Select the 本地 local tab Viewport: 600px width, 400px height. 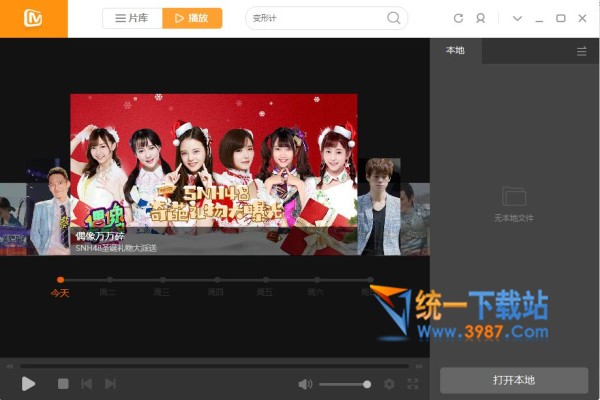point(455,51)
